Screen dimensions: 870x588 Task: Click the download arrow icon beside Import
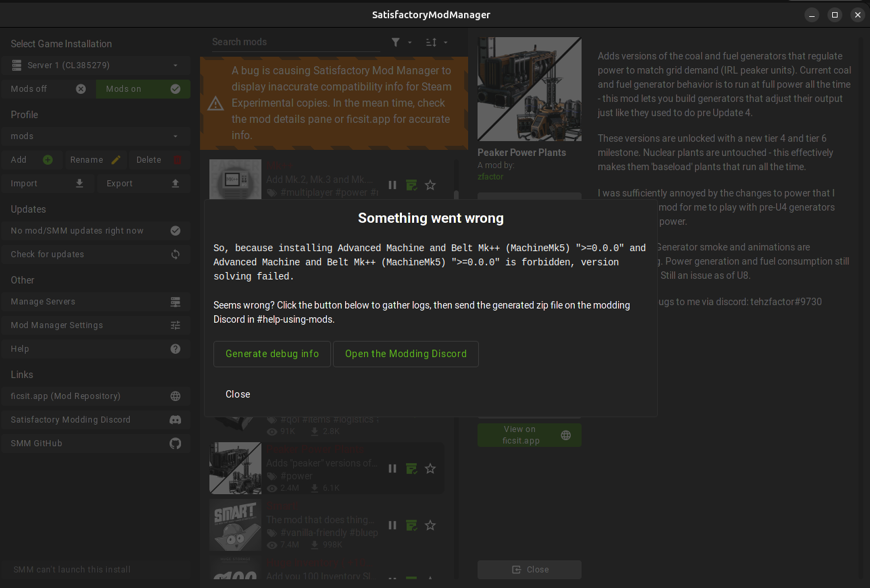(80, 184)
